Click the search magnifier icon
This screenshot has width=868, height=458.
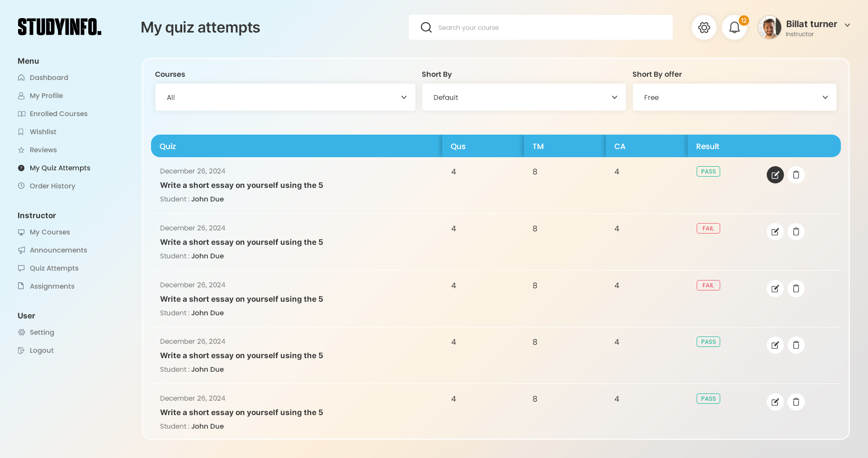[426, 28]
